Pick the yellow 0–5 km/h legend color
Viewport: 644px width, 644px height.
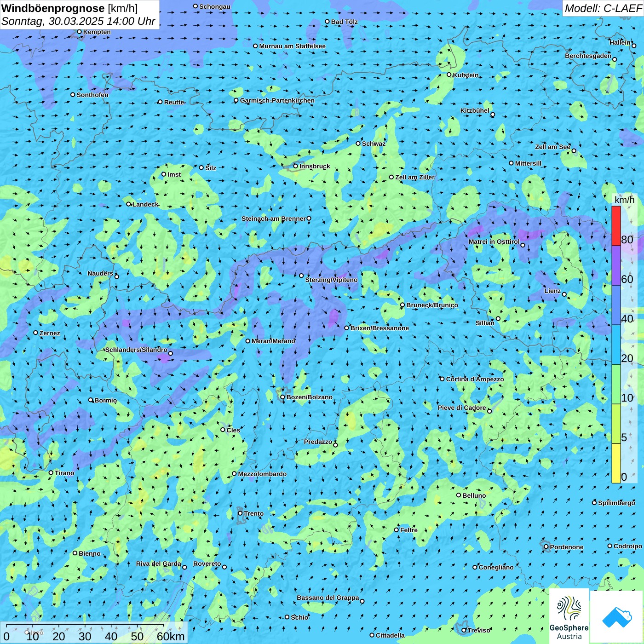pyautogui.click(x=616, y=463)
